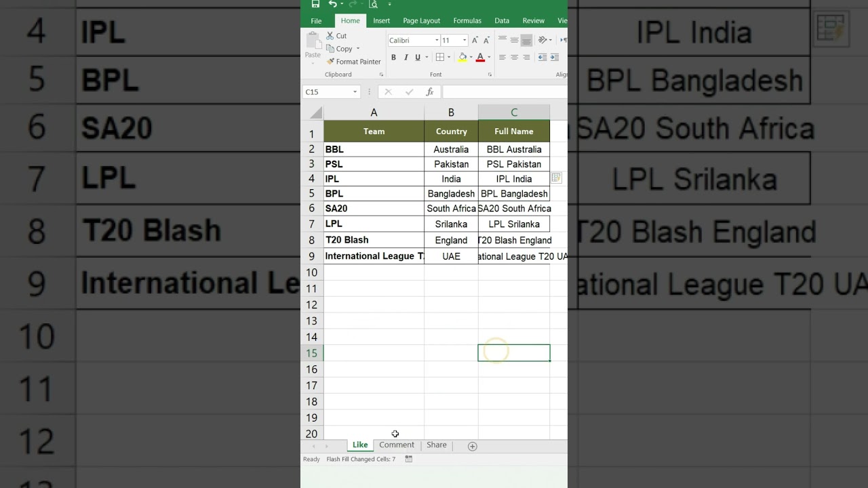
Task: Open Font group dialog launcher
Action: pos(490,75)
